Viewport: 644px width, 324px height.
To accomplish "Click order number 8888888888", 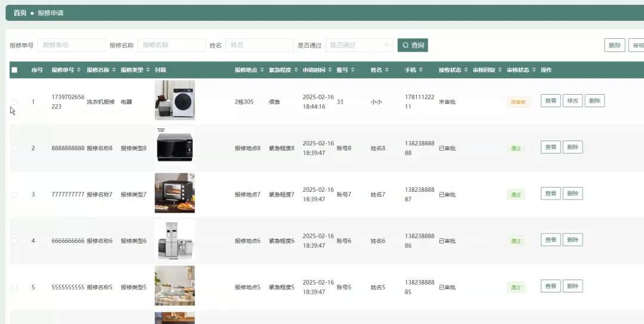I will pyautogui.click(x=68, y=148).
